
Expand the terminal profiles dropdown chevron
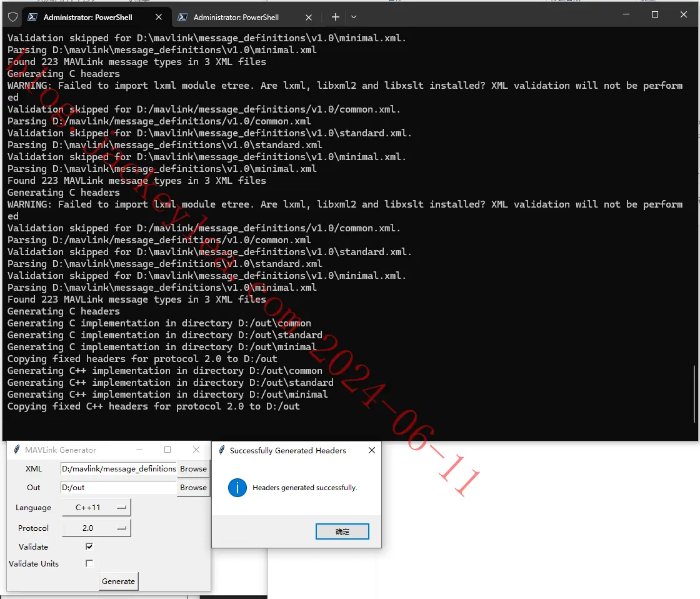tap(354, 17)
